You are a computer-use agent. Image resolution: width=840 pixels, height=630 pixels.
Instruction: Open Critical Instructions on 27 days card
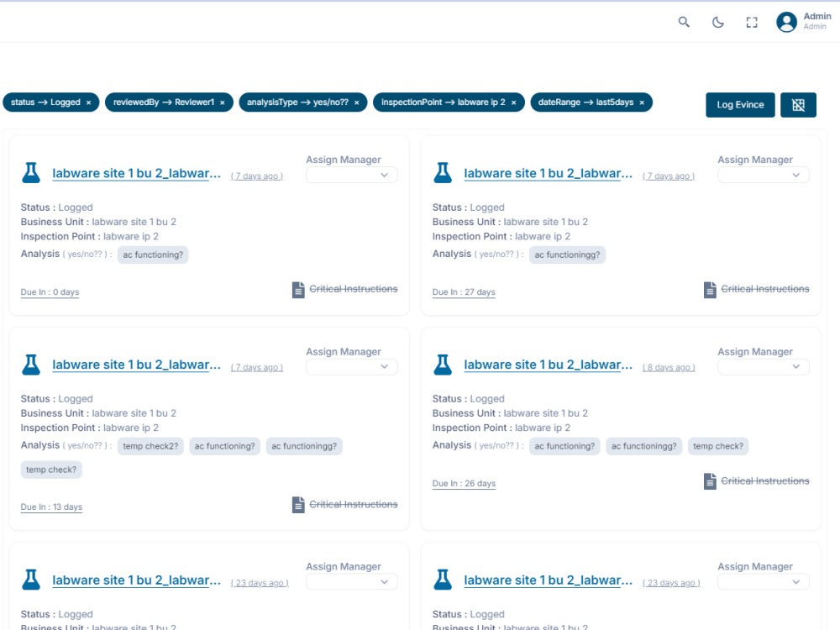765,289
